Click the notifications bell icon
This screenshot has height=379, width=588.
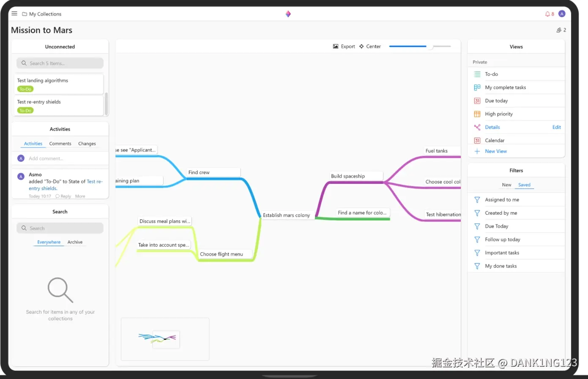point(548,14)
